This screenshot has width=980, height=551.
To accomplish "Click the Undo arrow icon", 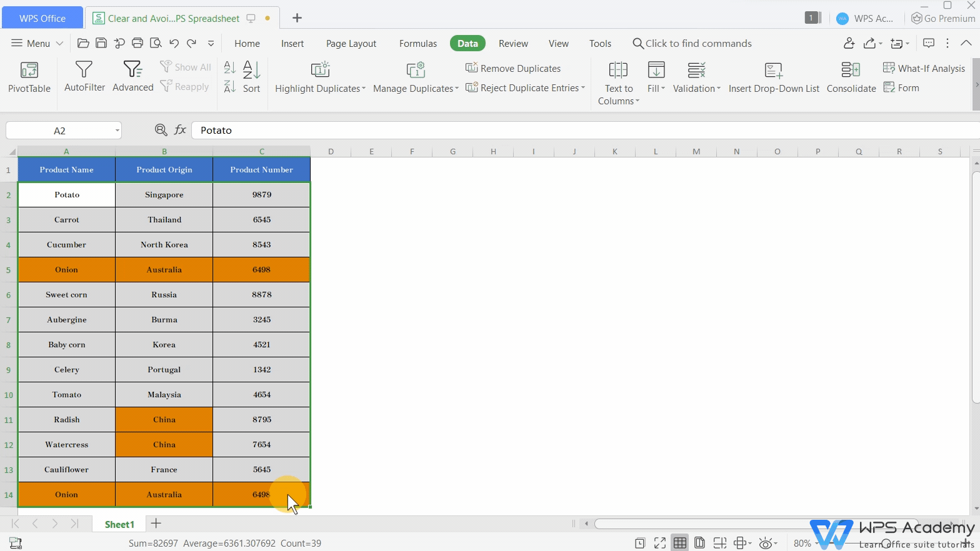I will 174,43.
